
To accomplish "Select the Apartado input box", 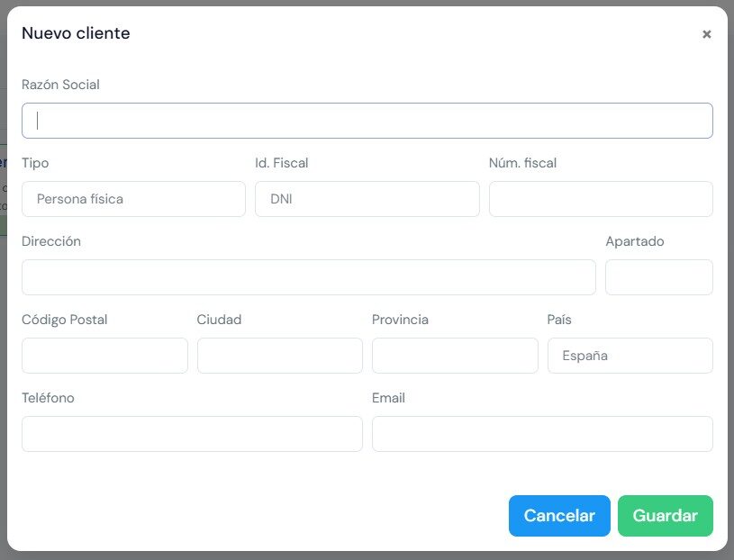I will [658, 277].
